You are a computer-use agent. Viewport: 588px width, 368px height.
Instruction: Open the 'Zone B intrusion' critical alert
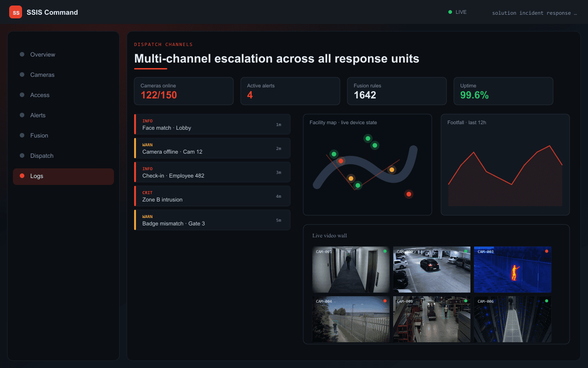[212, 196]
